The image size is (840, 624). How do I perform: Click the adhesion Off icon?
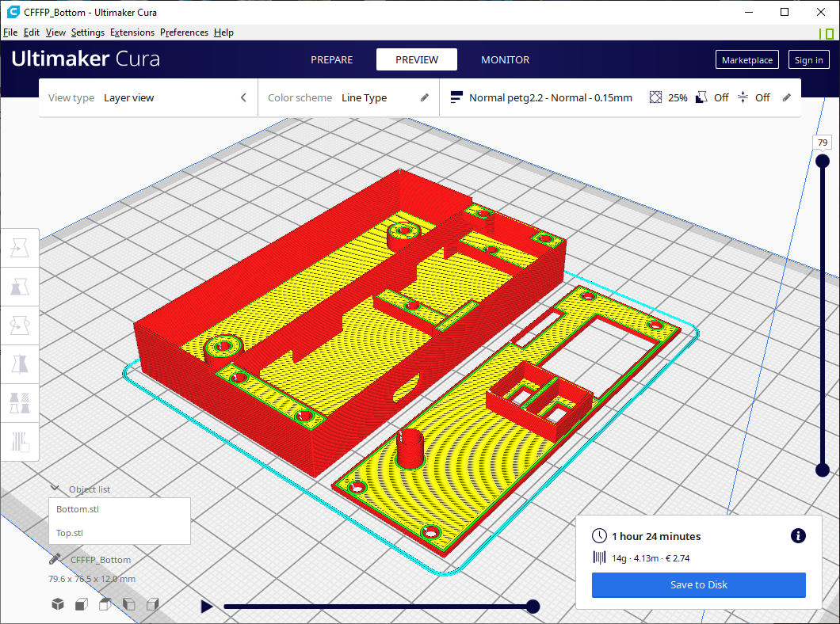click(743, 97)
